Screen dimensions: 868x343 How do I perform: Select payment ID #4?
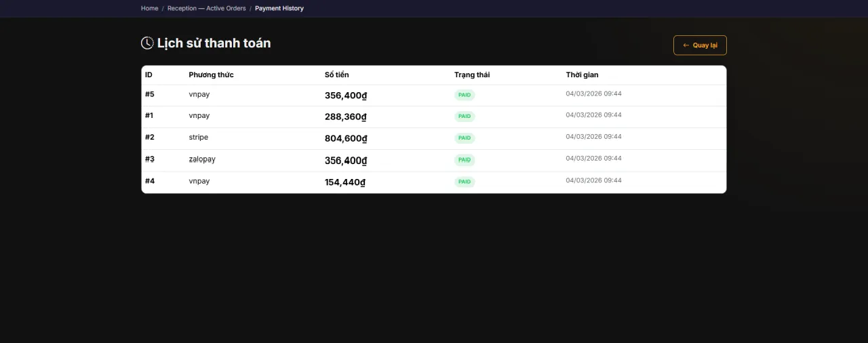[150, 181]
